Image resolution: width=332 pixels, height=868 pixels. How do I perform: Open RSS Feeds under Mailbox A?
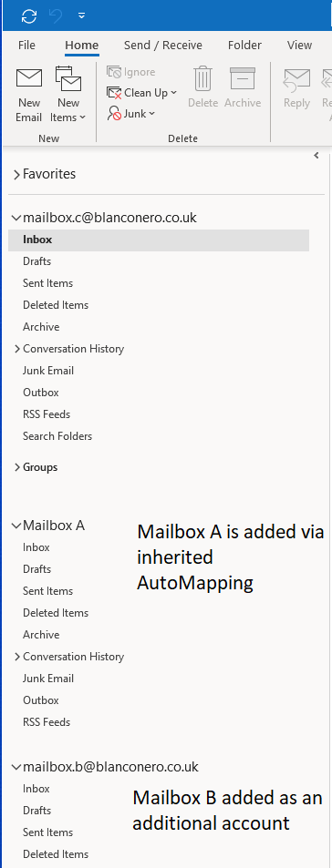pos(47,722)
